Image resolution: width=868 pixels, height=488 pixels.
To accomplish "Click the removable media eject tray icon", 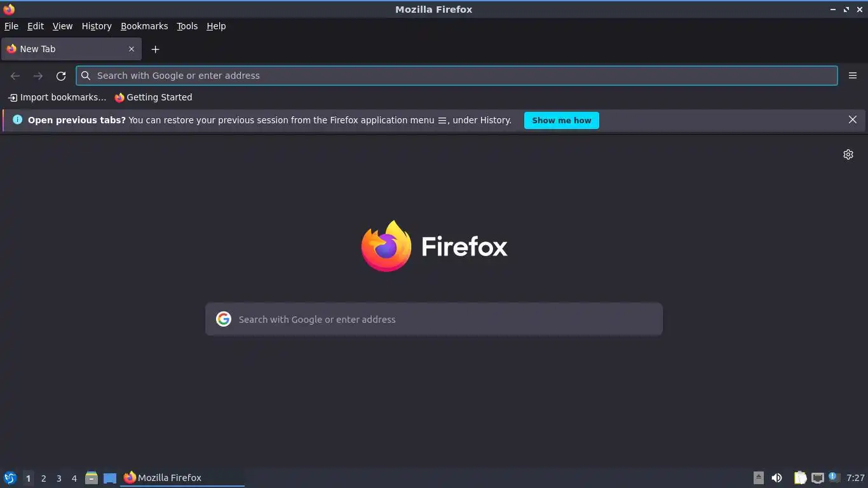I will 758,478.
